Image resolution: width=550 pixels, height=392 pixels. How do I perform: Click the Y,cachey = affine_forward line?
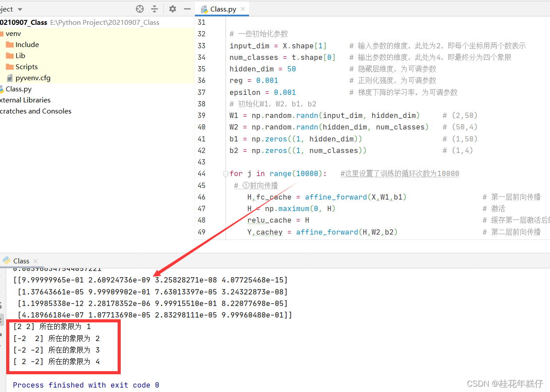323,232
